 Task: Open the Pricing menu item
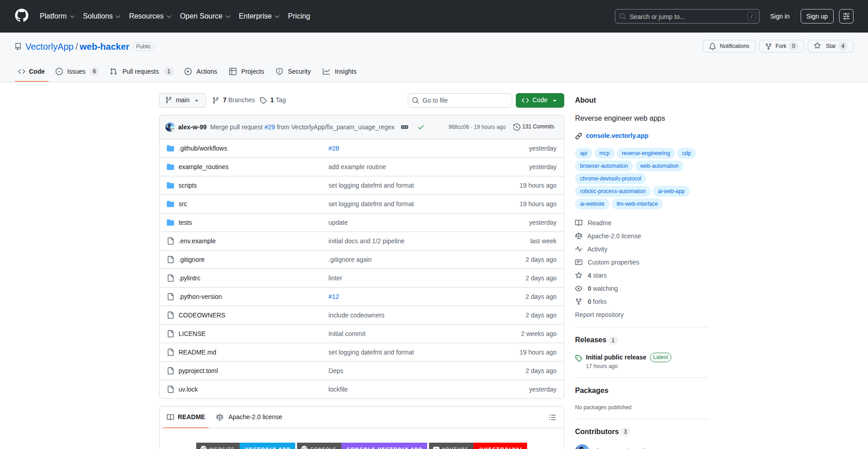(x=299, y=16)
